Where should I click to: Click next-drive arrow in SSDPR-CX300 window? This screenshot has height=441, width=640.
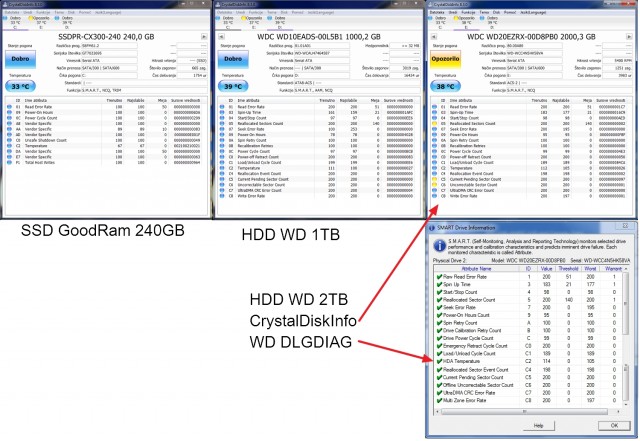click(x=204, y=37)
